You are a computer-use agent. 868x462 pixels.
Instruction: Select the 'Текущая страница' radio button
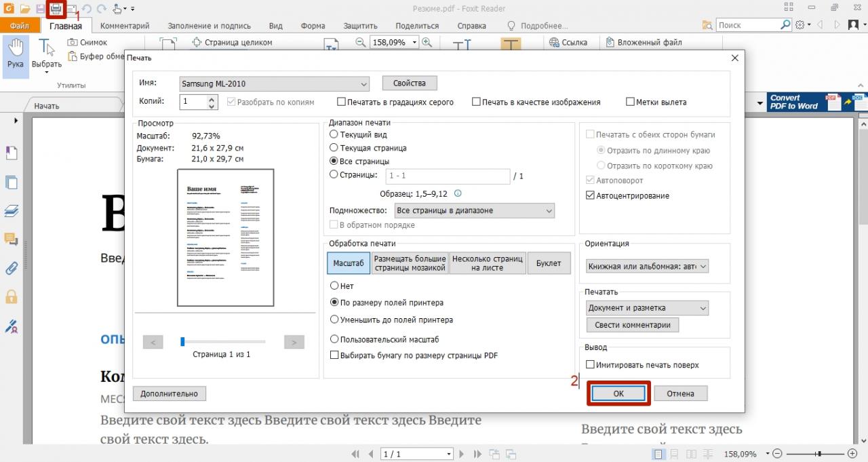(x=334, y=148)
